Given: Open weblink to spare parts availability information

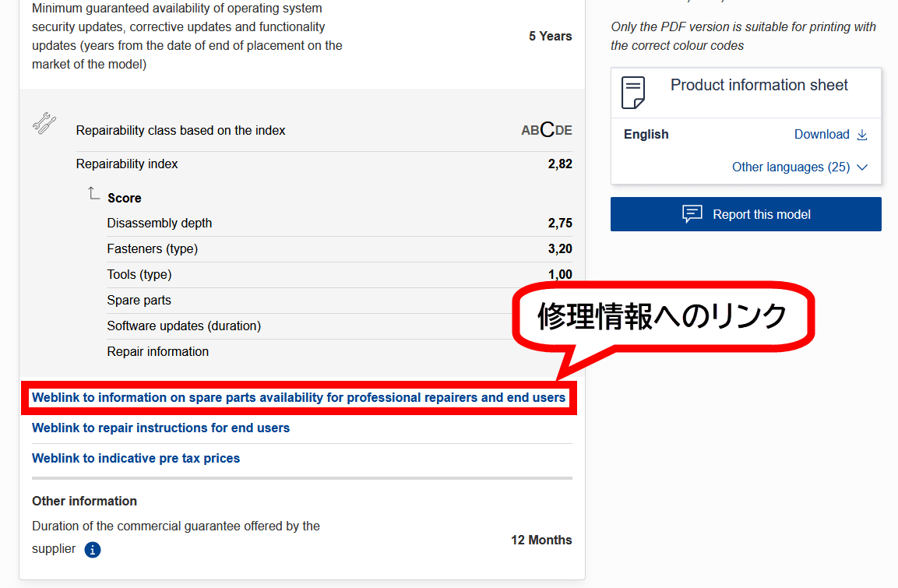Looking at the screenshot, I should coord(298,397).
